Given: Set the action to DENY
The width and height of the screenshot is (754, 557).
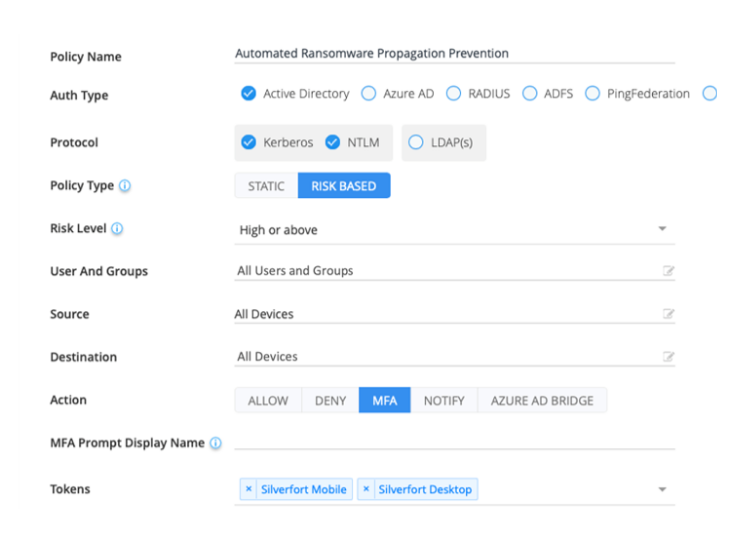Looking at the screenshot, I should tap(330, 401).
